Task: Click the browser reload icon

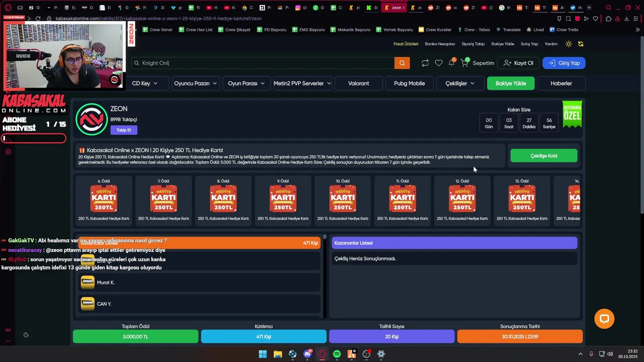Action: point(37,19)
